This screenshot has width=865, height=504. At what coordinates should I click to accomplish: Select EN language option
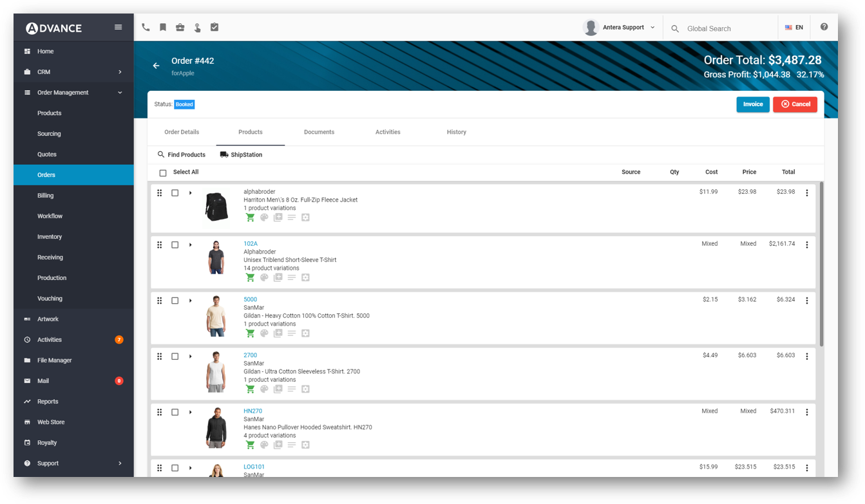point(794,28)
